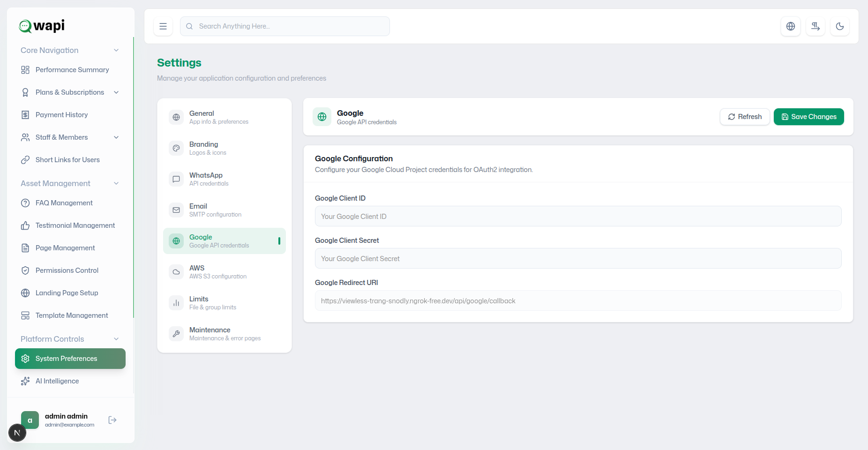Click the wapi logo
This screenshot has width=868, height=450.
pyautogui.click(x=42, y=26)
